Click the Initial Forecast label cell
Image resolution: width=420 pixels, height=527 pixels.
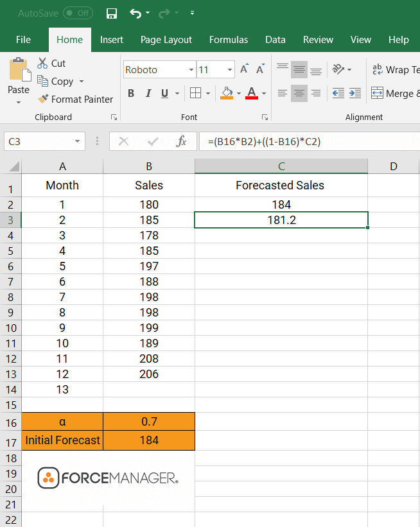click(x=62, y=440)
